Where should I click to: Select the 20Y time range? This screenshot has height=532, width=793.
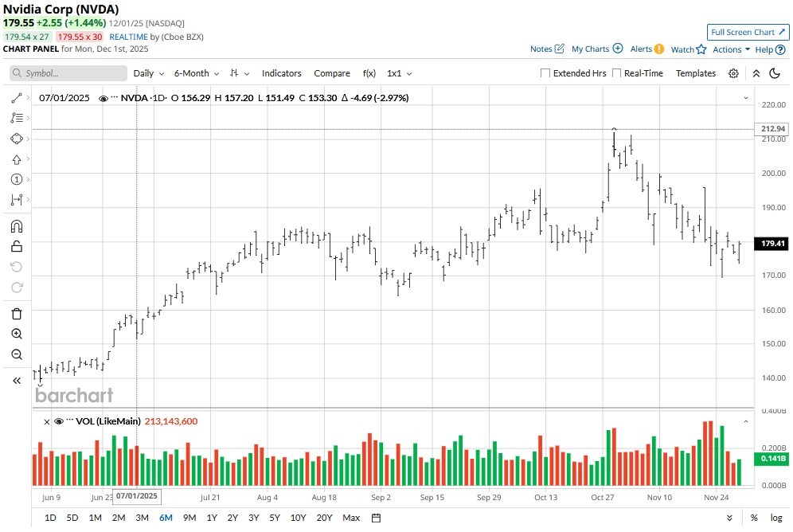(x=324, y=518)
